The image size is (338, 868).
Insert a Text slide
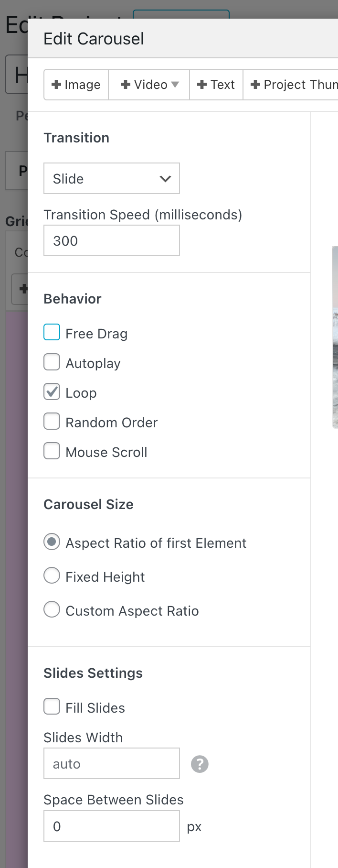point(216,85)
